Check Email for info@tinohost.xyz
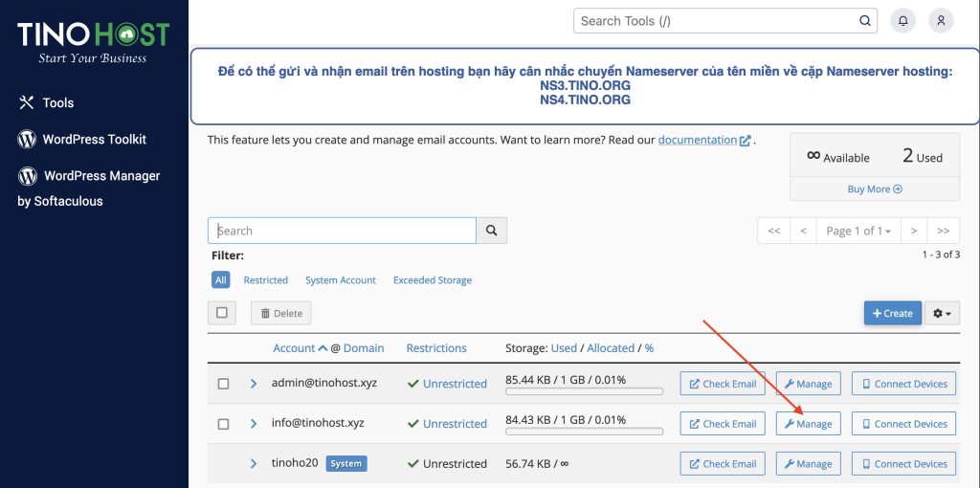Image resolution: width=980 pixels, height=488 pixels. pyautogui.click(x=723, y=424)
